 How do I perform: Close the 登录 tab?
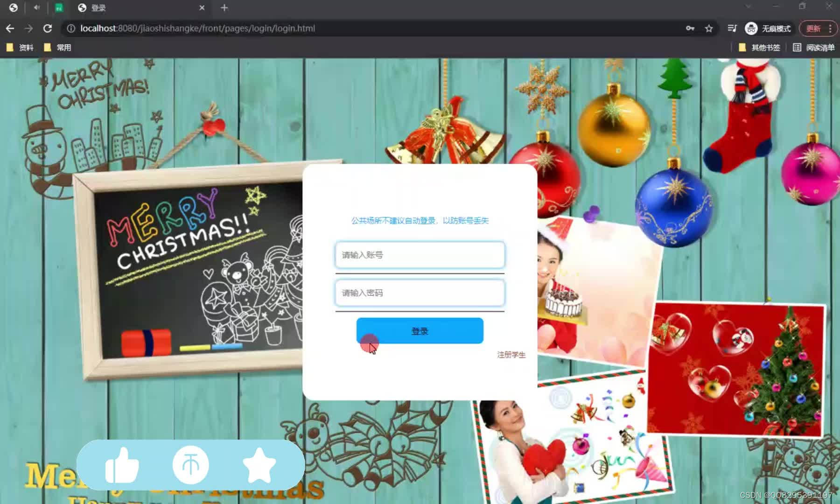click(x=202, y=7)
